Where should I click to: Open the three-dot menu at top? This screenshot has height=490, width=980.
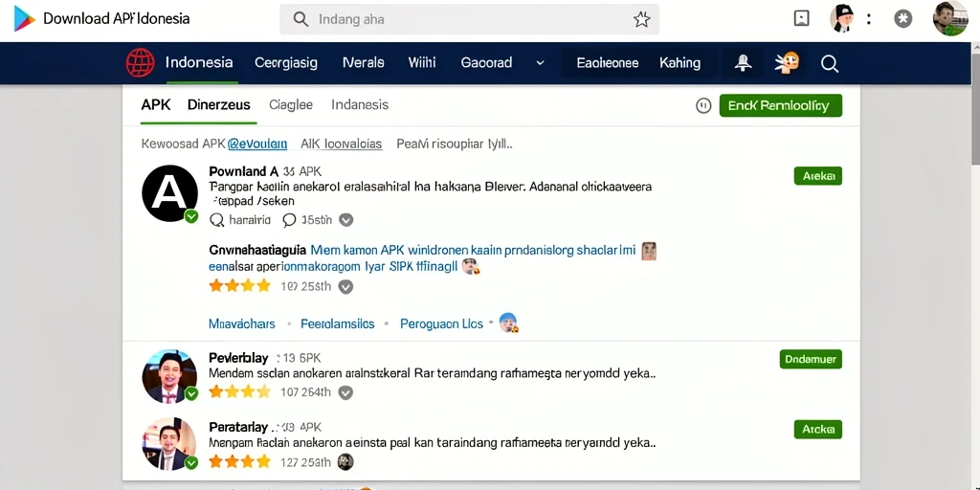point(869,19)
